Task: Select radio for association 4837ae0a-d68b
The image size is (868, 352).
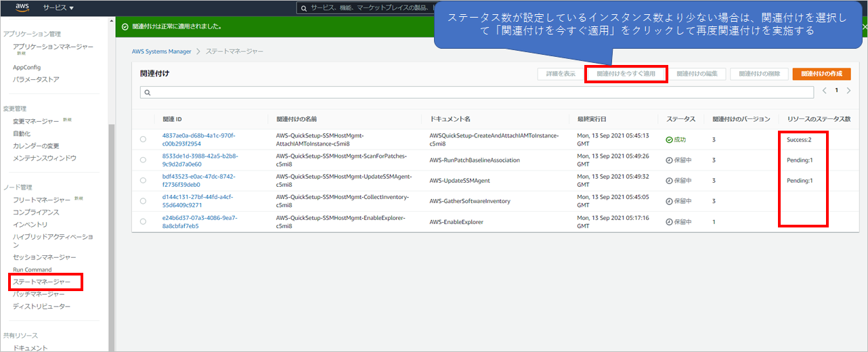Action: [x=143, y=139]
